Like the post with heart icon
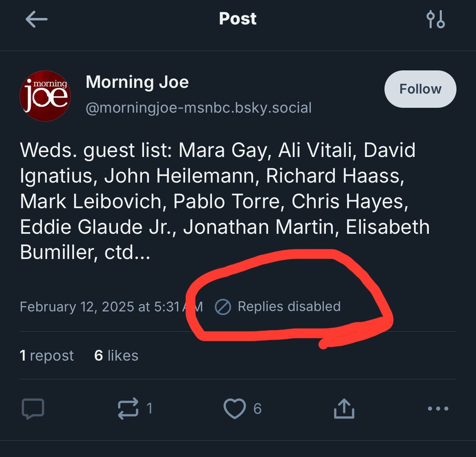This screenshot has width=476, height=457. [235, 408]
